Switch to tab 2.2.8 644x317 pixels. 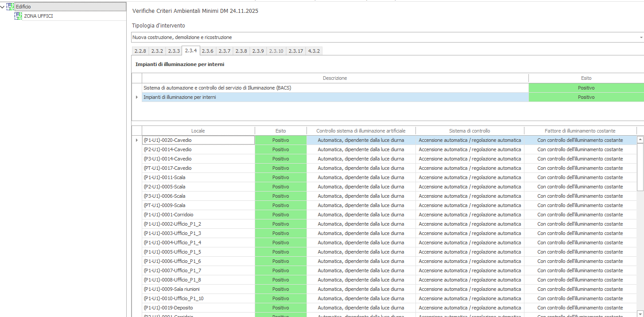coord(140,51)
